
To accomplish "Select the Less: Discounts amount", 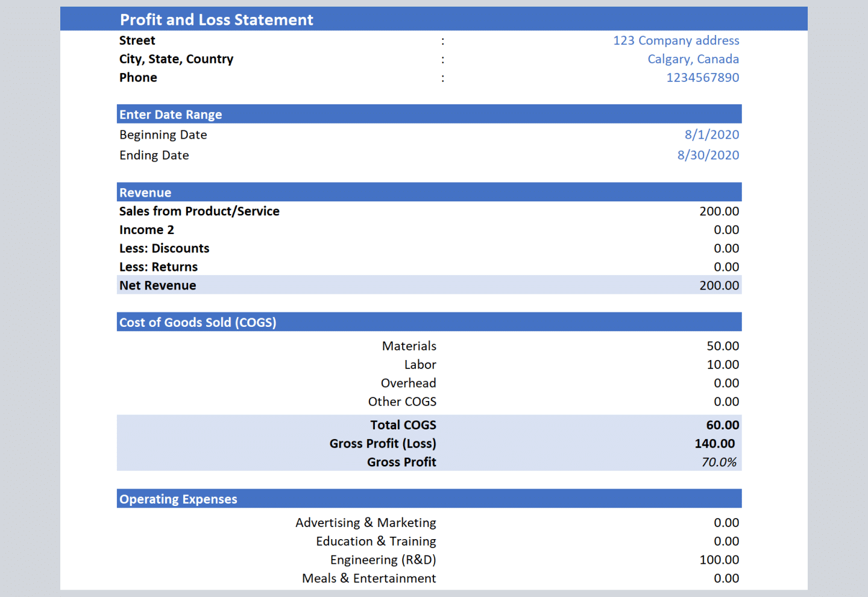I will pyautogui.click(x=726, y=248).
